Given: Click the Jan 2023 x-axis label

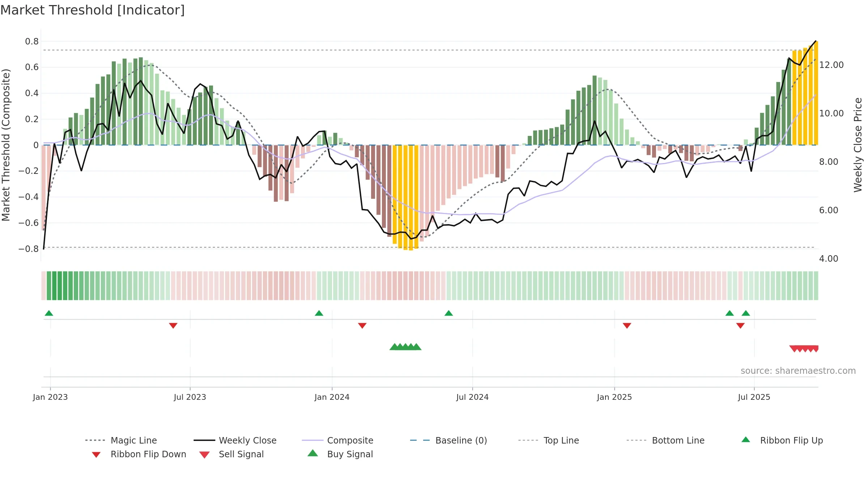Looking at the screenshot, I should (x=50, y=397).
